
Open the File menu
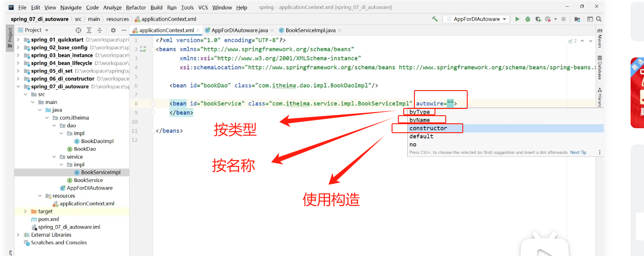tap(22, 8)
